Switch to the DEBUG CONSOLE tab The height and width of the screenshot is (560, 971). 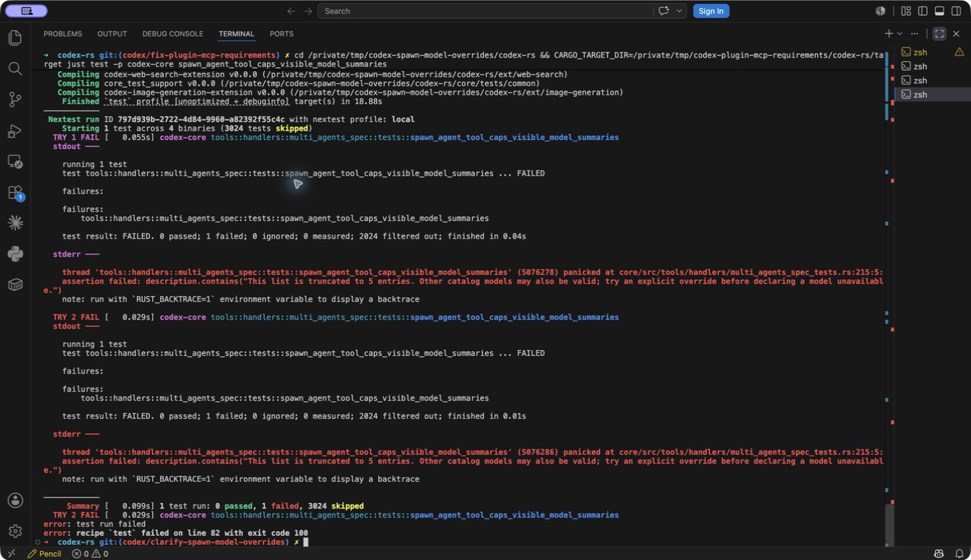pos(173,34)
